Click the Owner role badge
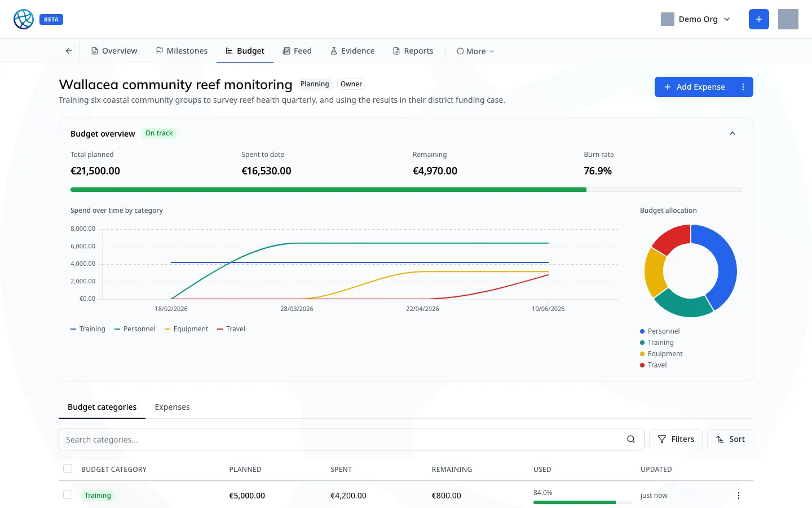Screen dimensions: 812x508 pos(351,84)
